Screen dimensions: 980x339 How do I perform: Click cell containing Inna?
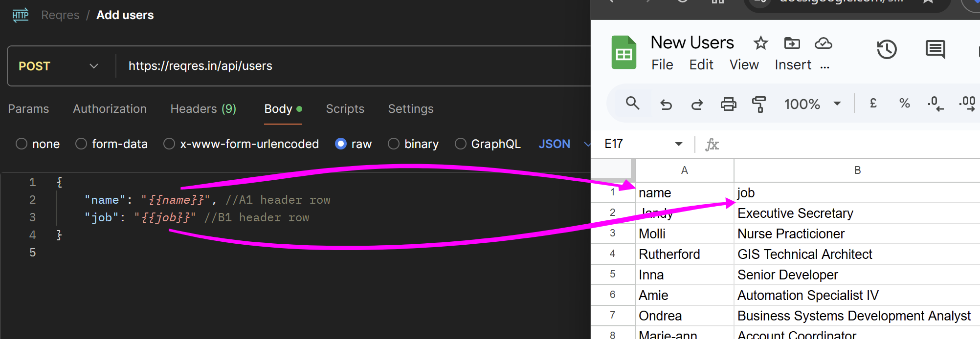coord(685,275)
